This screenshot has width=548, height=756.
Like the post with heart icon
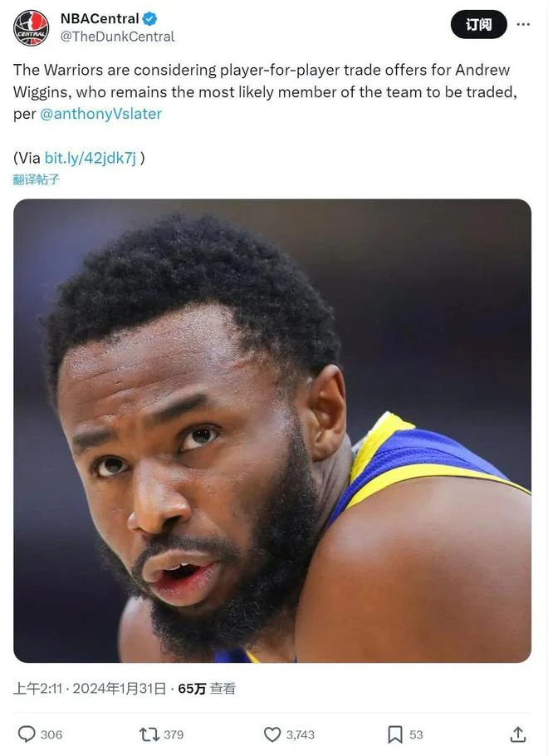[x=272, y=734]
